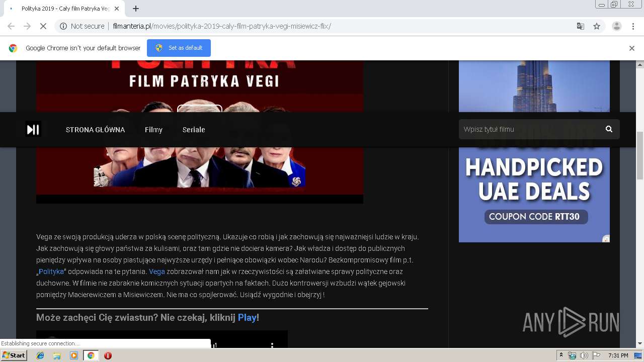Open the red Opera taskbar icon

point(108,355)
